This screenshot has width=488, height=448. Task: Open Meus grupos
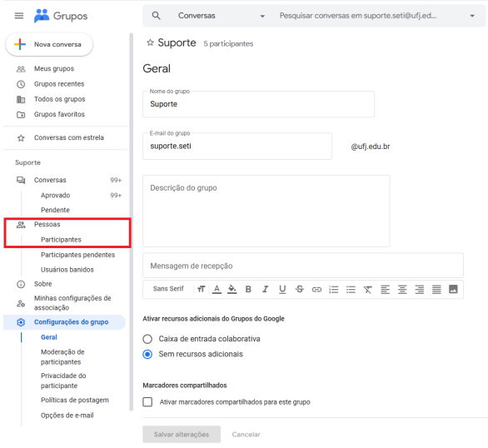54,69
